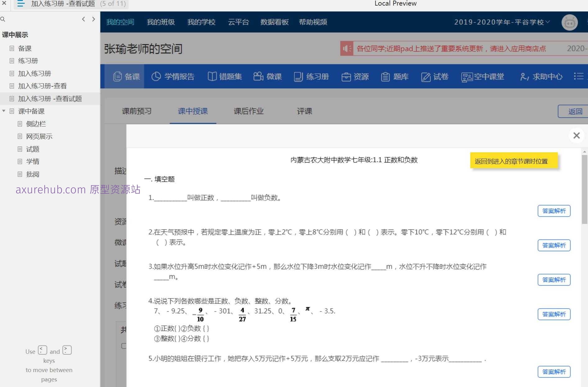Click 答案解析 for question 1
The height and width of the screenshot is (387, 588).
pos(554,211)
